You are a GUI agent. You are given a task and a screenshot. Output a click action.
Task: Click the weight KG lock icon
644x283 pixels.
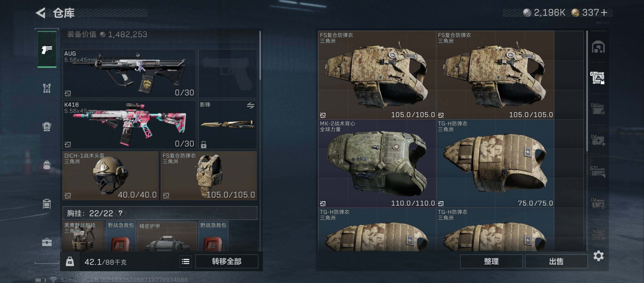(x=70, y=262)
